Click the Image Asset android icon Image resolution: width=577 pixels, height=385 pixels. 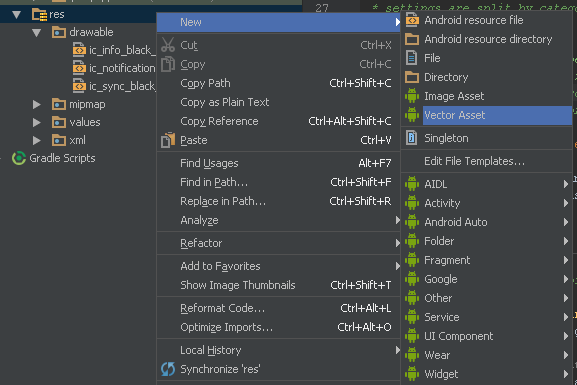point(412,96)
